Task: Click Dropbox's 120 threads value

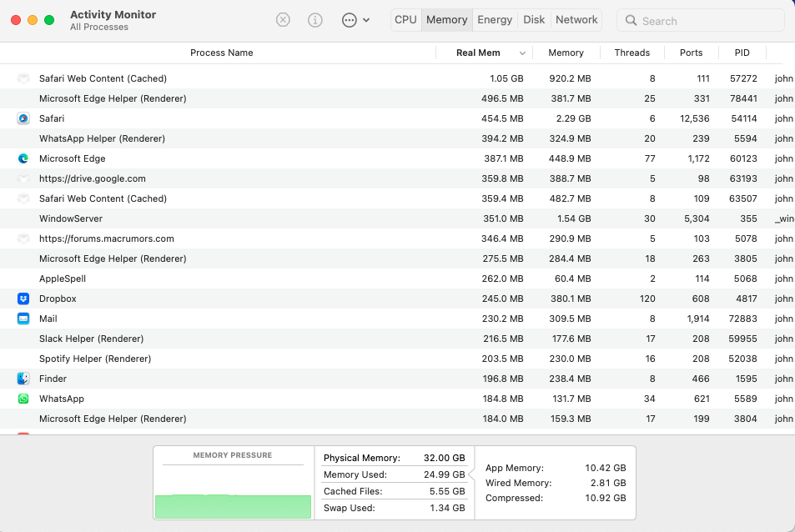Action: (647, 299)
